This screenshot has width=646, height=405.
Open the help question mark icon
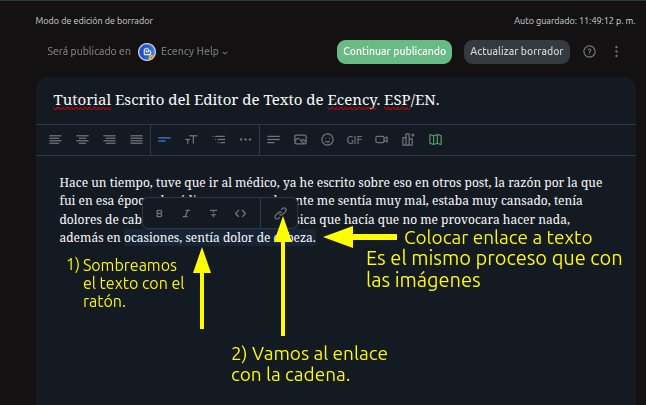pyautogui.click(x=589, y=52)
